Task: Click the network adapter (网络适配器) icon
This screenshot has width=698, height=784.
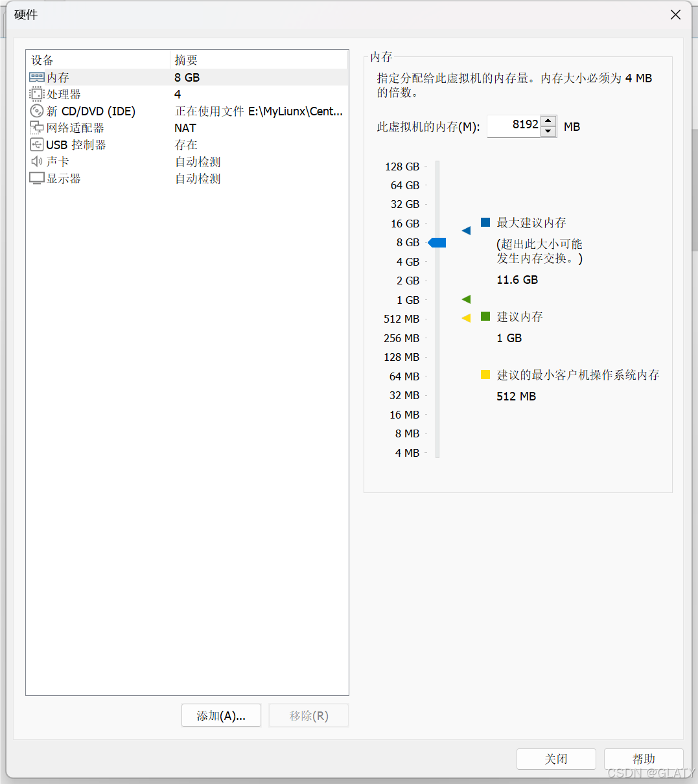Action: (37, 128)
